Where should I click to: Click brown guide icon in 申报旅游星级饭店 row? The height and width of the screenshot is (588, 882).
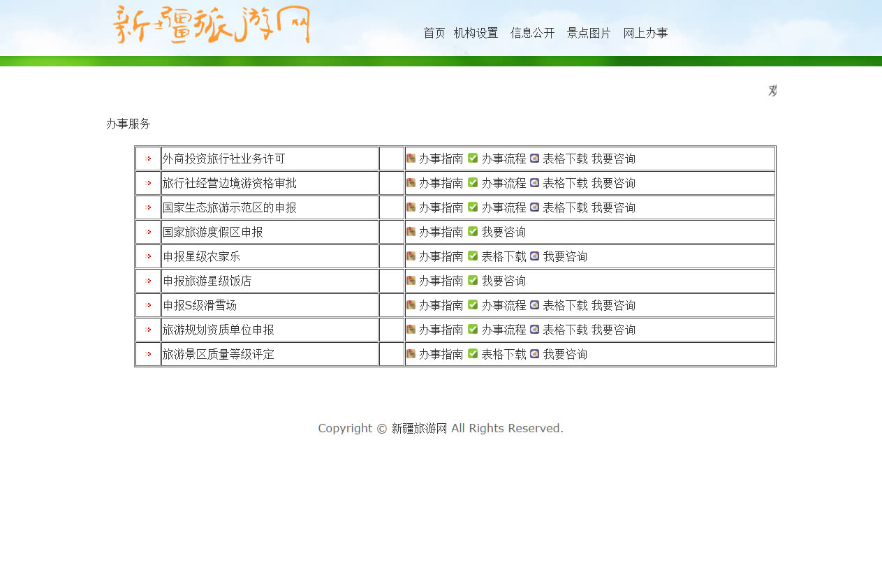pos(411,281)
